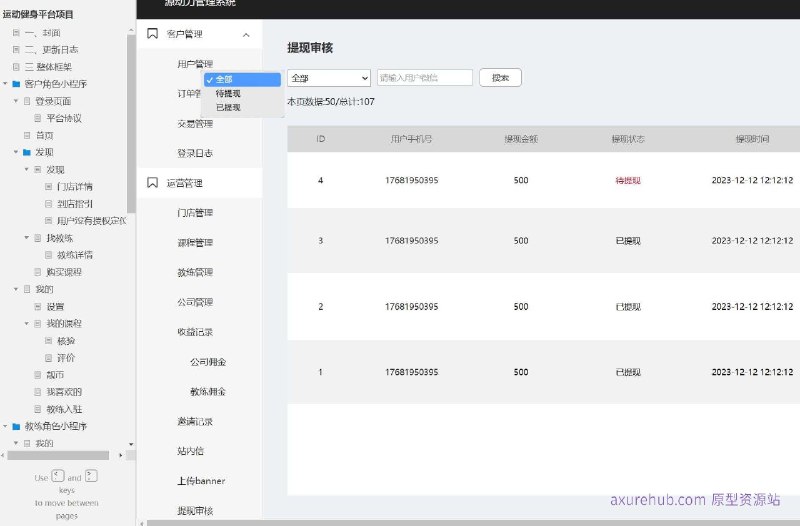
Task: Open 门店管理 in the side menu
Action: click(195, 213)
